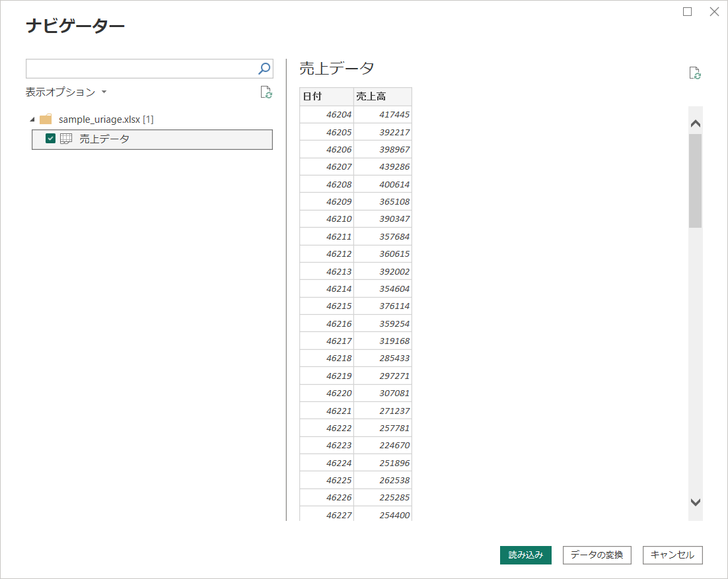The image size is (728, 579).
Task: Click cell with date 46214
Action: click(x=326, y=289)
